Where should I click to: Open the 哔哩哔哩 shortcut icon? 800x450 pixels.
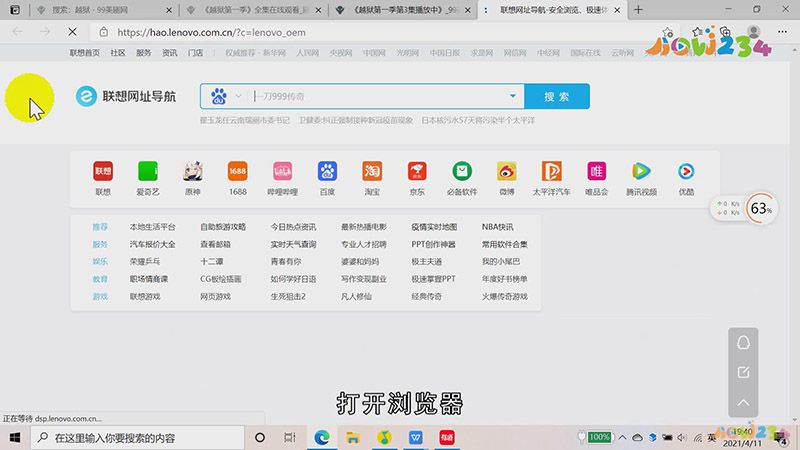(x=283, y=171)
